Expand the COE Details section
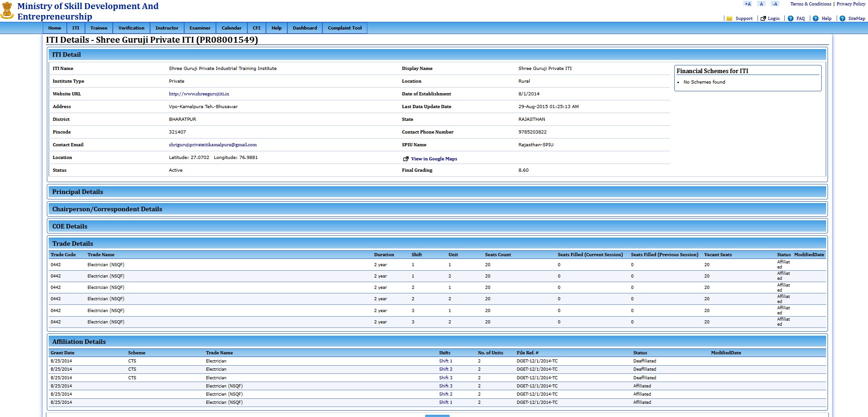This screenshot has width=868, height=417. tap(70, 227)
